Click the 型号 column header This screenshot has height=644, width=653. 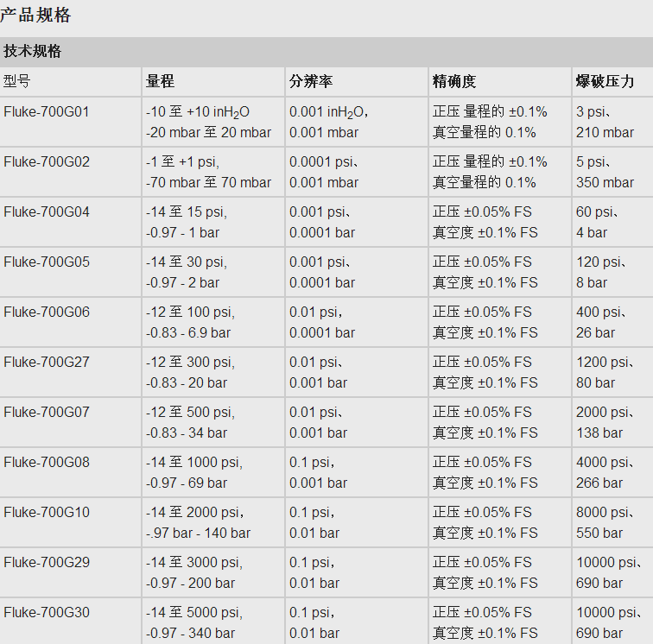click(x=16, y=81)
